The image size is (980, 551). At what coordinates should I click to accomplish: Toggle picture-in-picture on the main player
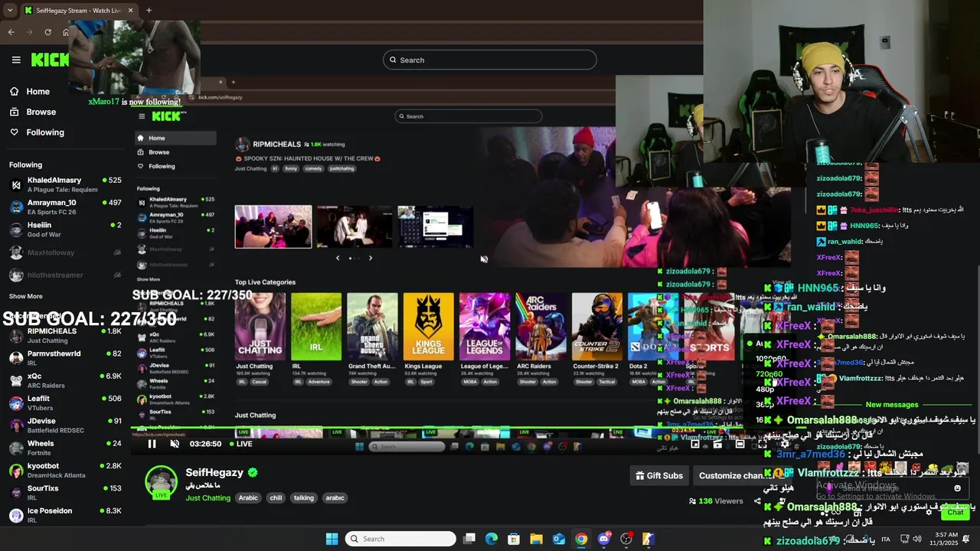point(695,444)
